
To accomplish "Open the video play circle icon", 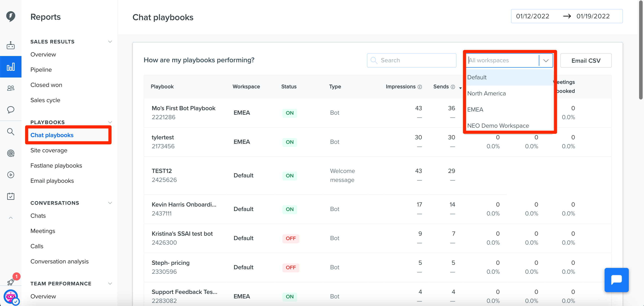I will coord(11,175).
